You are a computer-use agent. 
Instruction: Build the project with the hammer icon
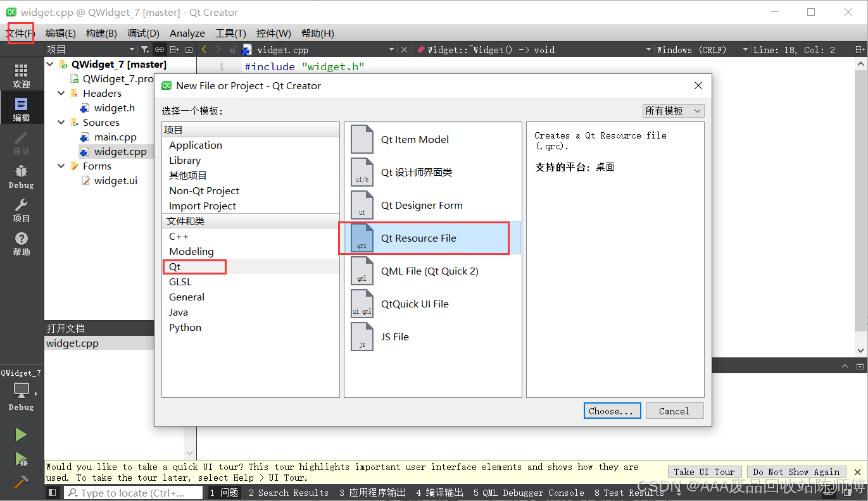click(x=22, y=483)
